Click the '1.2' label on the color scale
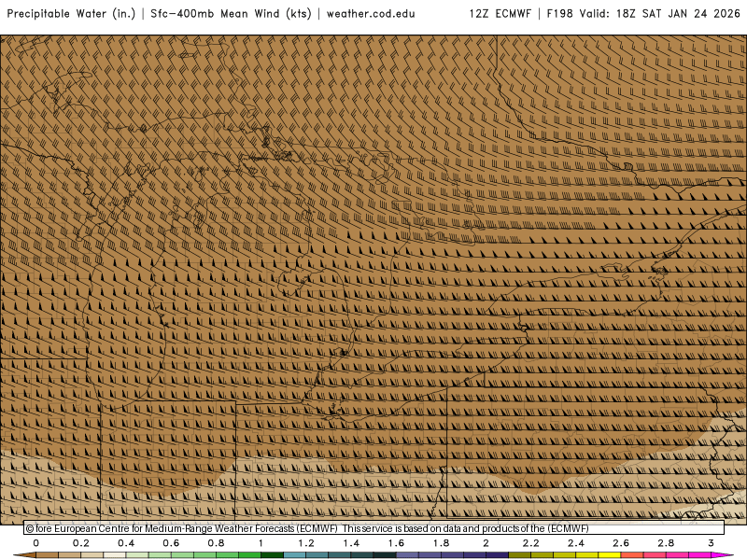Viewport: 747px width, 560px height. coord(306,543)
